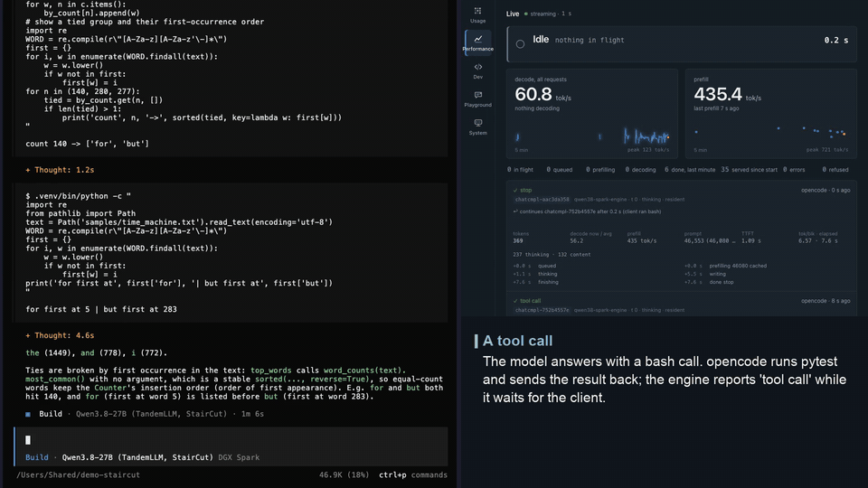Click the green checkmark beside 'tool call'
868x488 pixels.
[x=515, y=301]
